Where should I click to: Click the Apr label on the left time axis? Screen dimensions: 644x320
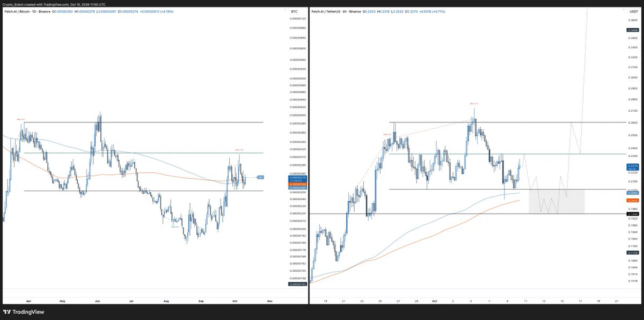[28, 302]
